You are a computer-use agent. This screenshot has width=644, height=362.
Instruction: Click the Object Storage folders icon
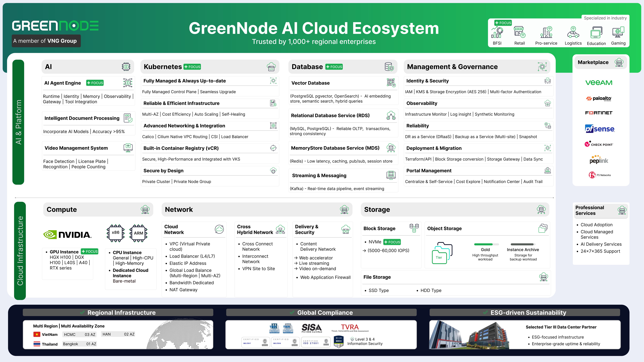(x=543, y=228)
